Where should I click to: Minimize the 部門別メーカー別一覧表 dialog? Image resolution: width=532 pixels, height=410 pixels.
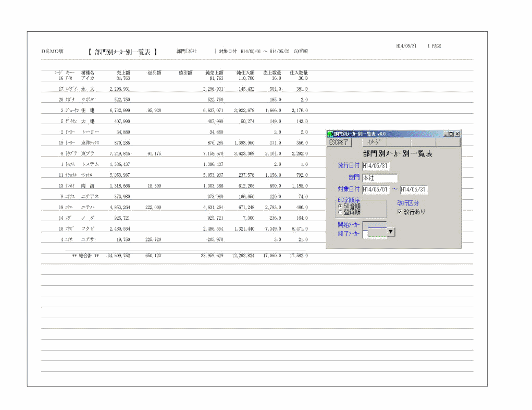tap(446, 134)
